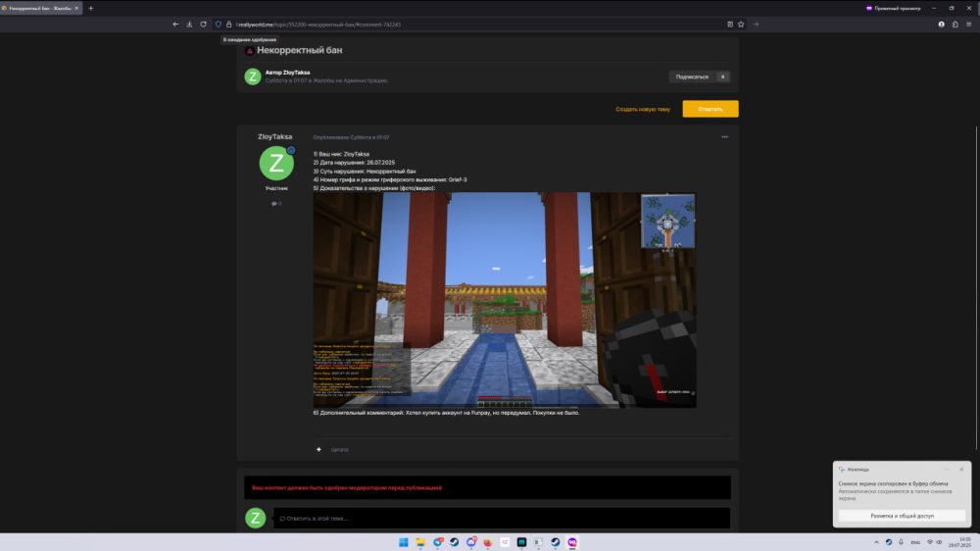Click the plus multiquote icon below post
The height and width of the screenshot is (551, 980).
click(x=318, y=449)
